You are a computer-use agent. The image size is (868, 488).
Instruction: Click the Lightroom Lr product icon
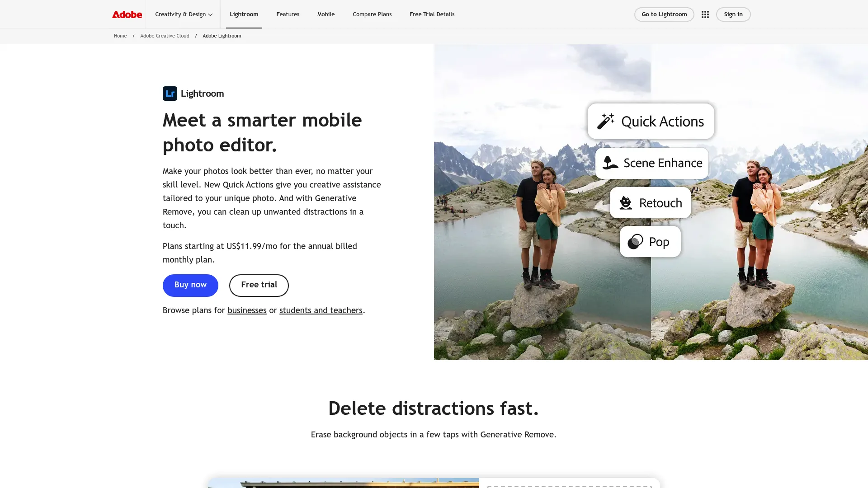pyautogui.click(x=170, y=94)
